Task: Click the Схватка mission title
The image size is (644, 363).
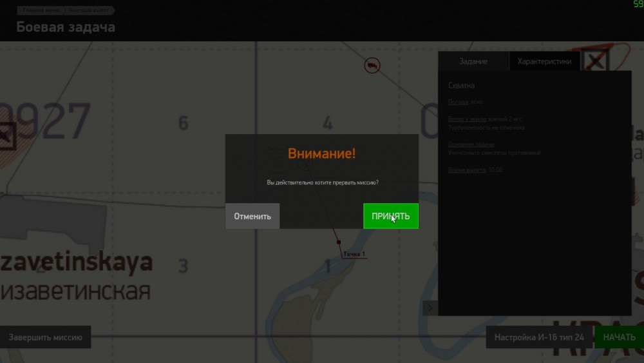Action: [x=461, y=86]
